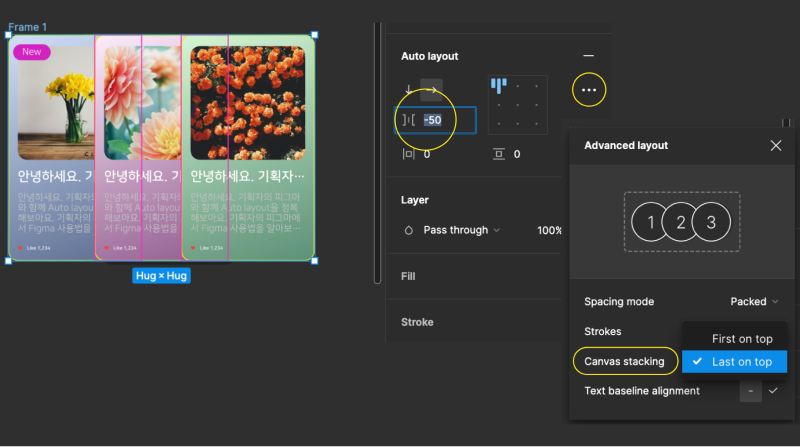Click the third card title text
This screenshot has height=447, width=800.
(247, 176)
